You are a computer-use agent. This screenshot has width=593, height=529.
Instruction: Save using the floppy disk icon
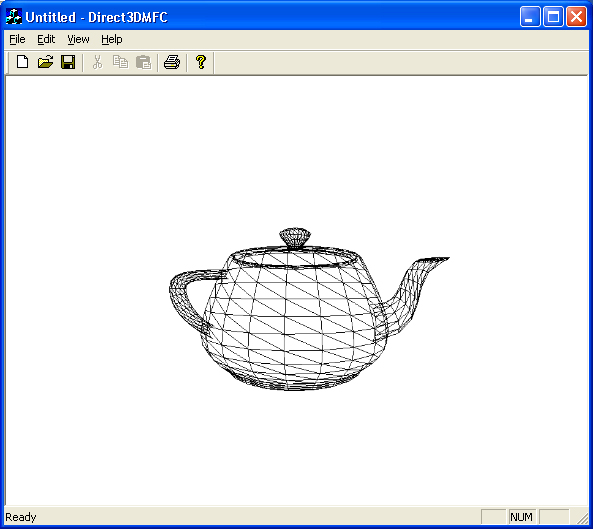coord(68,62)
